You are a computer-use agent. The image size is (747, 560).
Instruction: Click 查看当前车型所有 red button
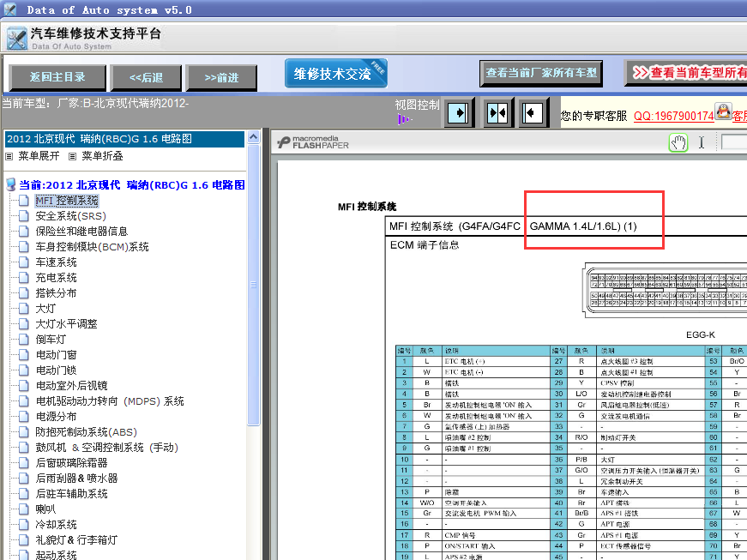685,73
